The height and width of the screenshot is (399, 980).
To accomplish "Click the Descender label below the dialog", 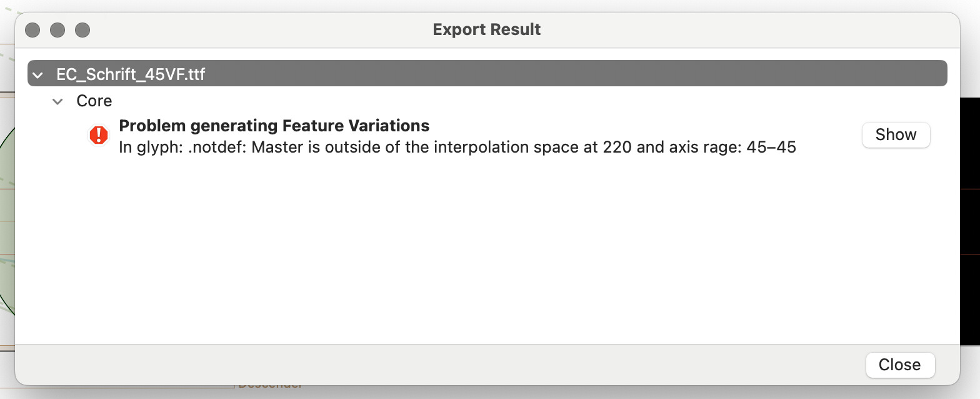I will click(269, 386).
